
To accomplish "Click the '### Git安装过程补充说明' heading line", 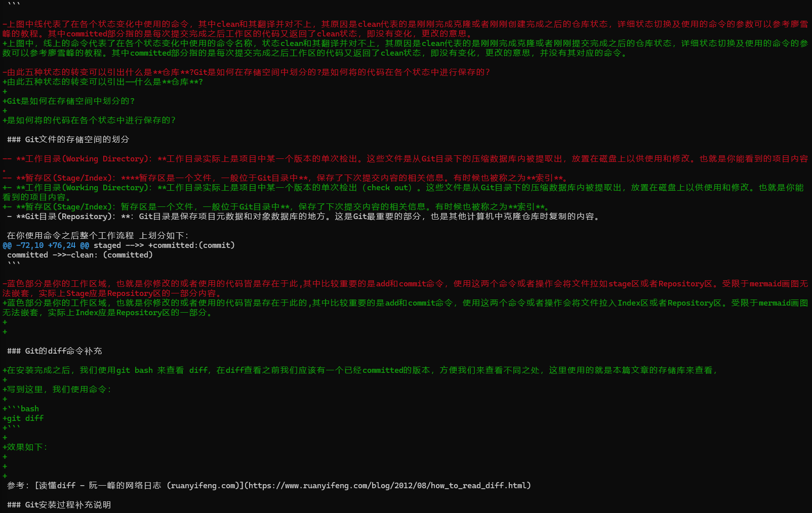I will click(59, 504).
